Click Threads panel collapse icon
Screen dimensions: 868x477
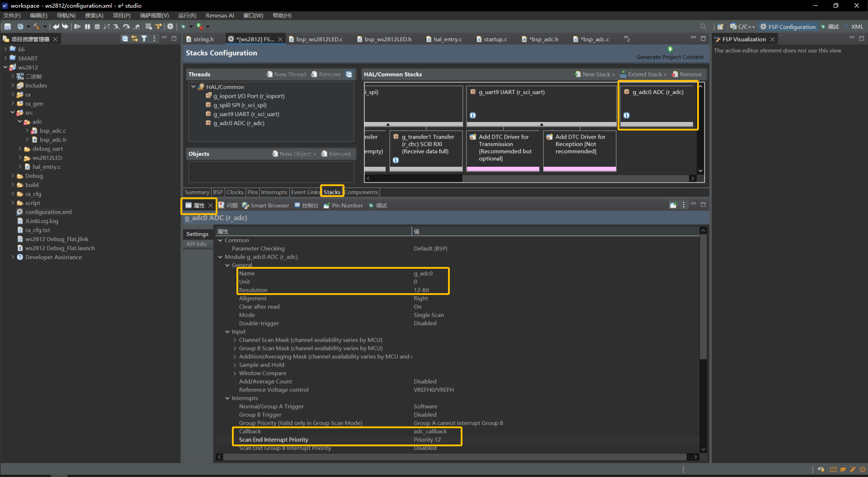click(x=349, y=75)
